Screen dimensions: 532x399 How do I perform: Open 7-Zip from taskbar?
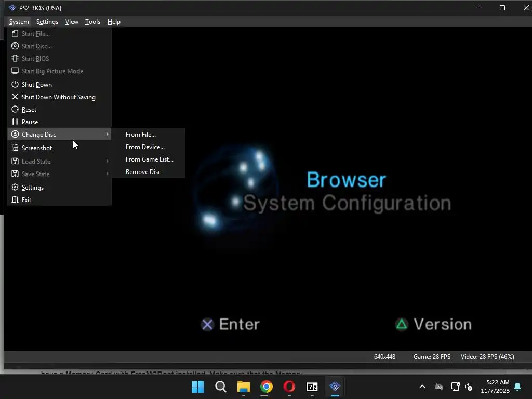[x=312, y=387]
